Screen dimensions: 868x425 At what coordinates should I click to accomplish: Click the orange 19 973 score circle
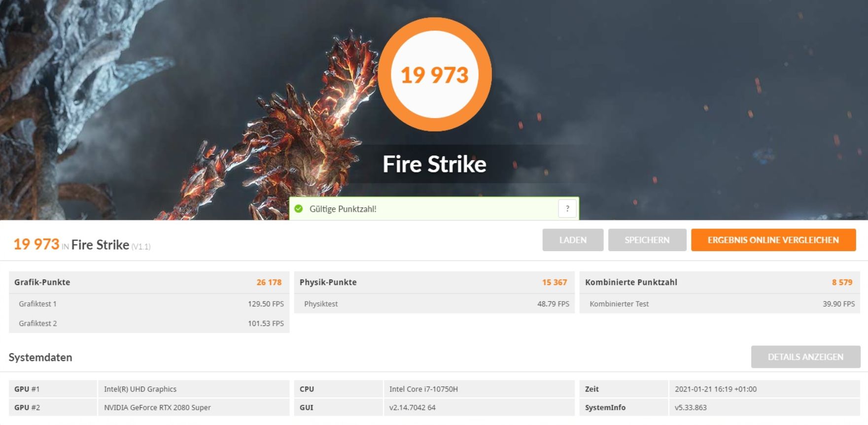[434, 74]
